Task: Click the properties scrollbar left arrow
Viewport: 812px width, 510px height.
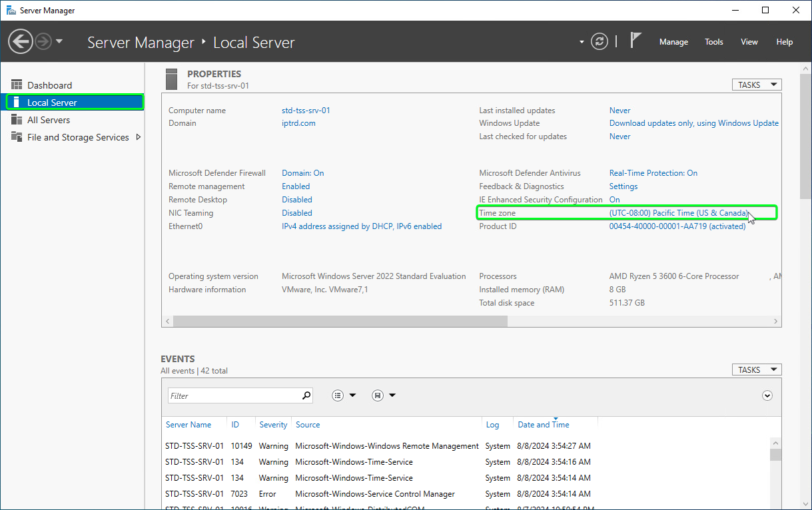Action: pyautogui.click(x=167, y=321)
